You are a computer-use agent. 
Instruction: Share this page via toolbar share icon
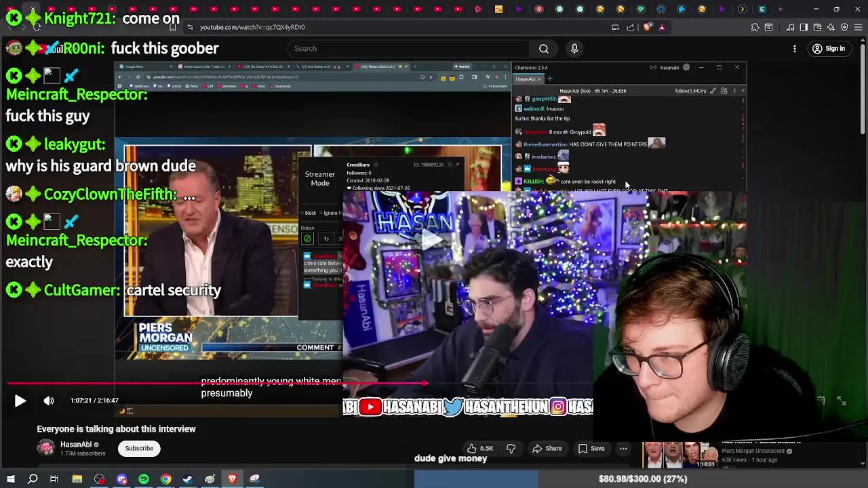[631, 27]
